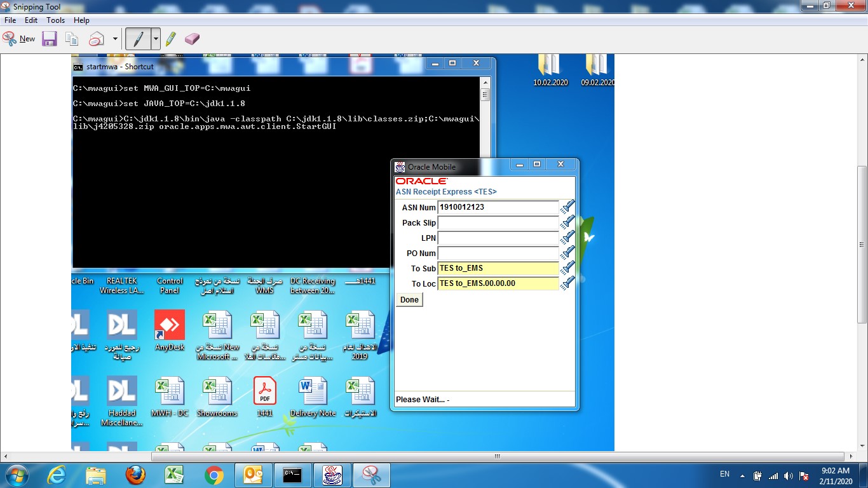The width and height of the screenshot is (868, 488).
Task: Save the snip with the floppy disk icon
Action: coord(50,39)
